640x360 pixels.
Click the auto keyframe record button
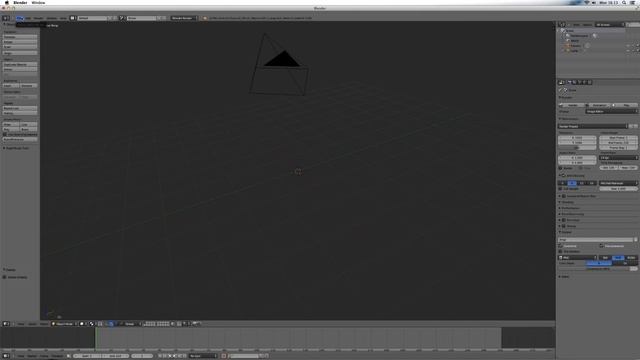click(224, 356)
